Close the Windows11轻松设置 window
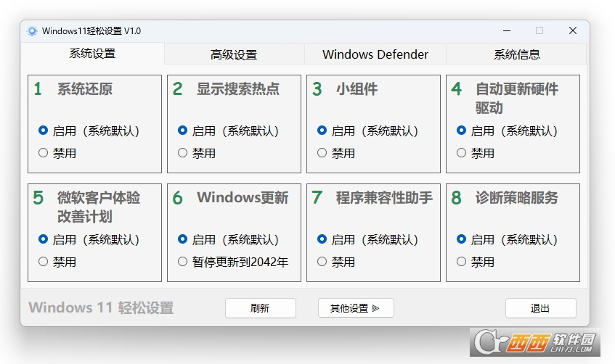615x364 pixels. pos(573,30)
